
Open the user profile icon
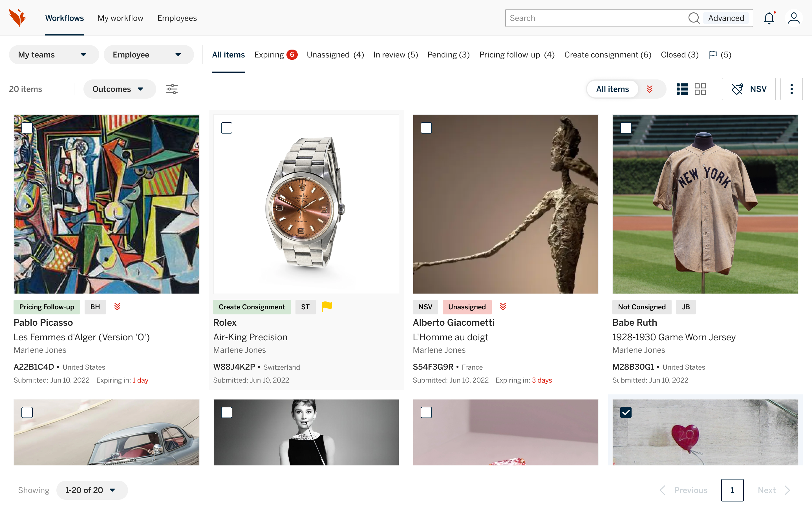pyautogui.click(x=793, y=18)
